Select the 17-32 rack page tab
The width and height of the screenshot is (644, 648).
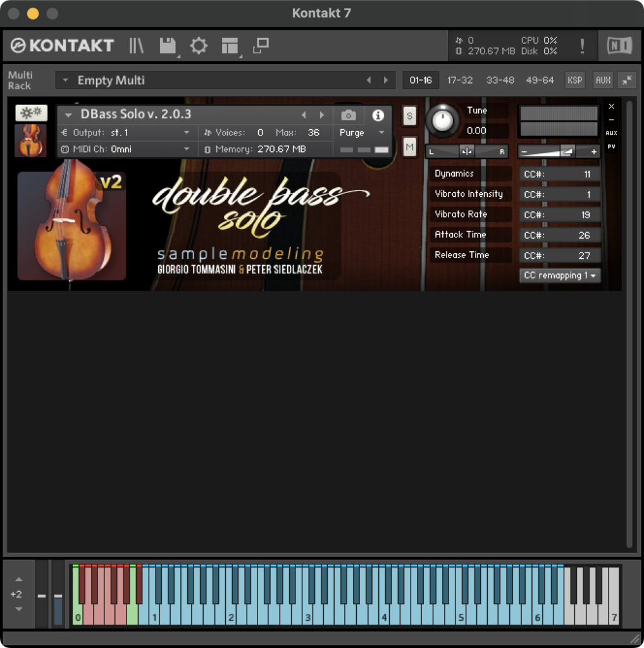coord(460,80)
